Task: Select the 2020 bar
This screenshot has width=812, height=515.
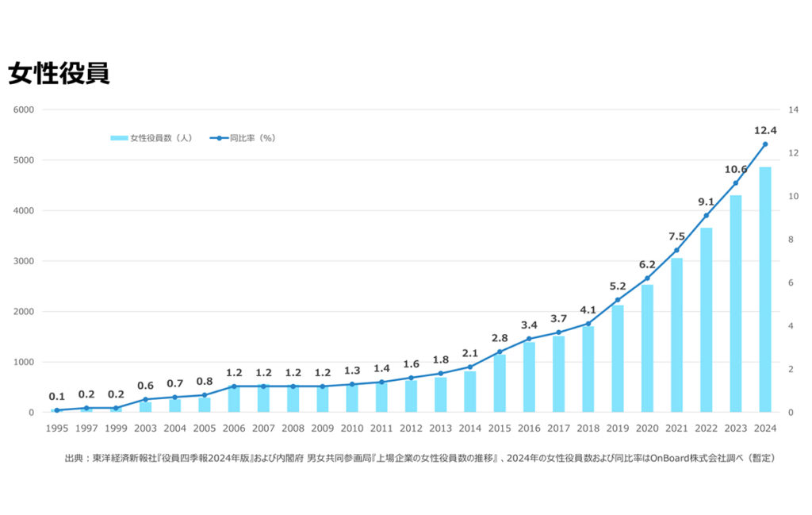Action: 647,348
